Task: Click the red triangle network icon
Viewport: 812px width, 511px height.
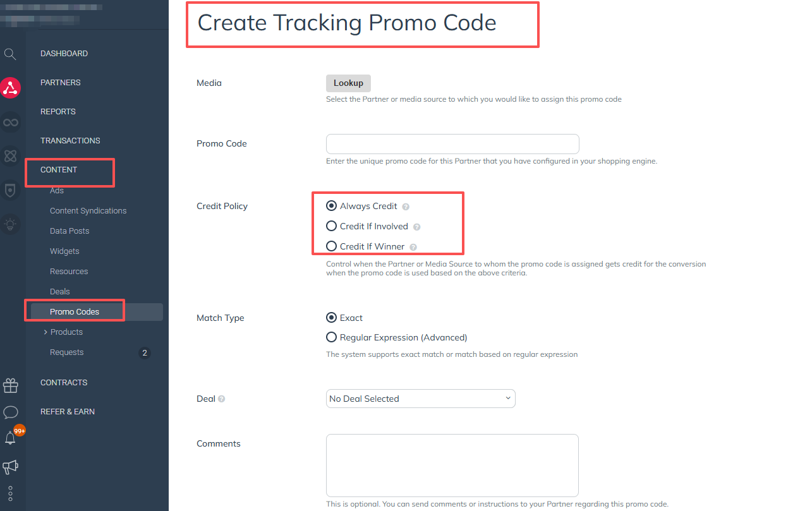Action: (11, 88)
